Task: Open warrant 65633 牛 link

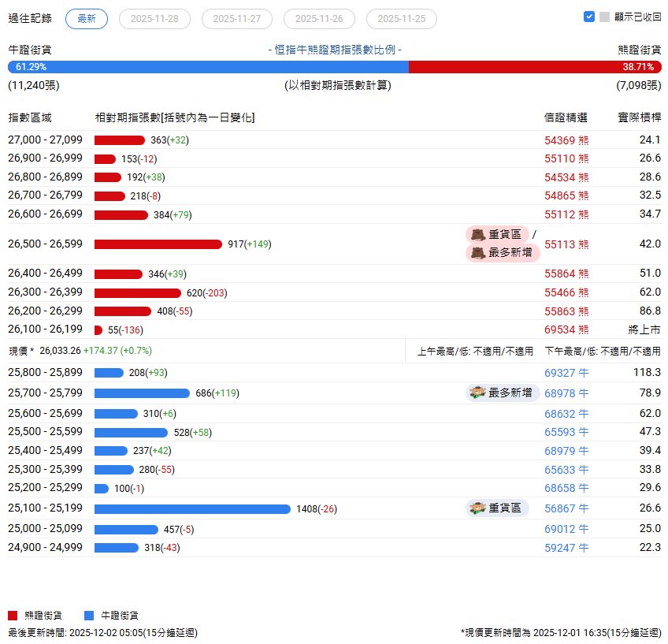Action: [566, 470]
